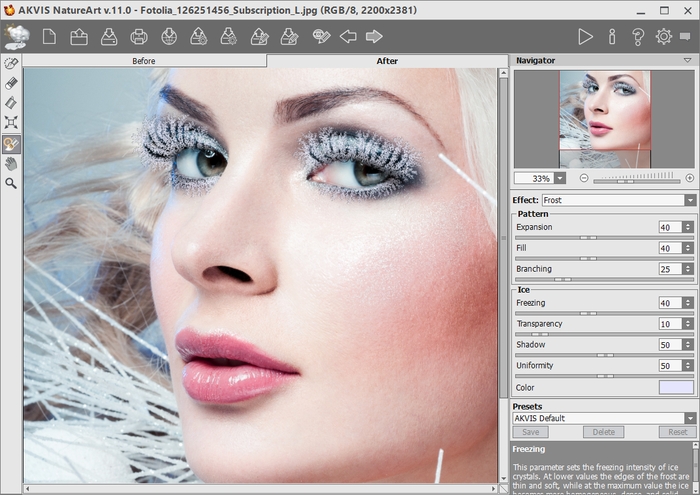Click the Delete preset button
700x495 pixels.
pyautogui.click(x=604, y=432)
